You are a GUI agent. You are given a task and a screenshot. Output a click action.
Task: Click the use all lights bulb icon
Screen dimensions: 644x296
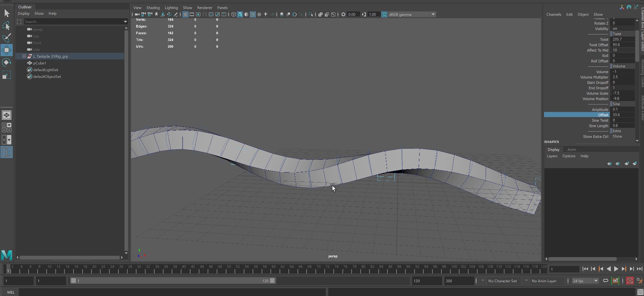click(266, 14)
